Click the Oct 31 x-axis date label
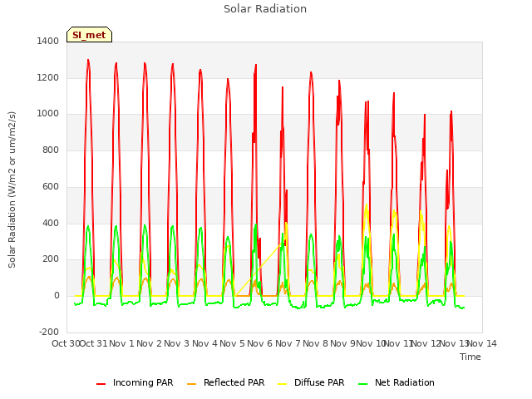Image resolution: width=532 pixels, height=399 pixels. click(93, 343)
